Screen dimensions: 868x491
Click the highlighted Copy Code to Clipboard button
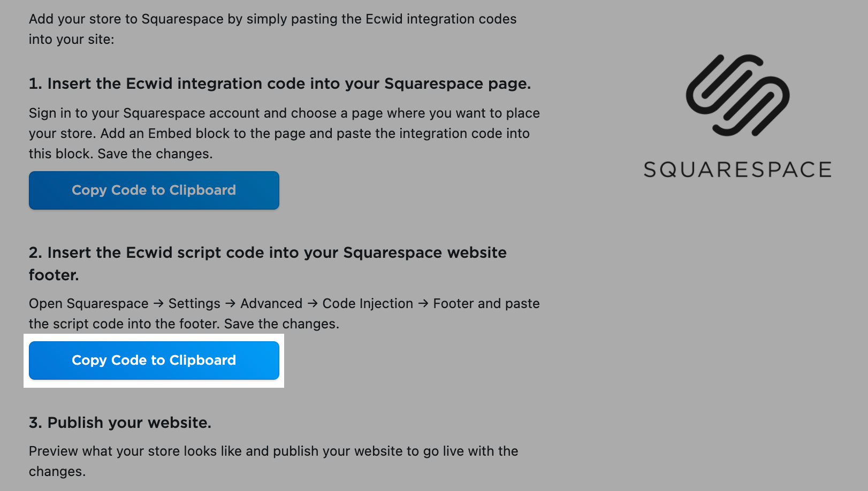coord(154,360)
